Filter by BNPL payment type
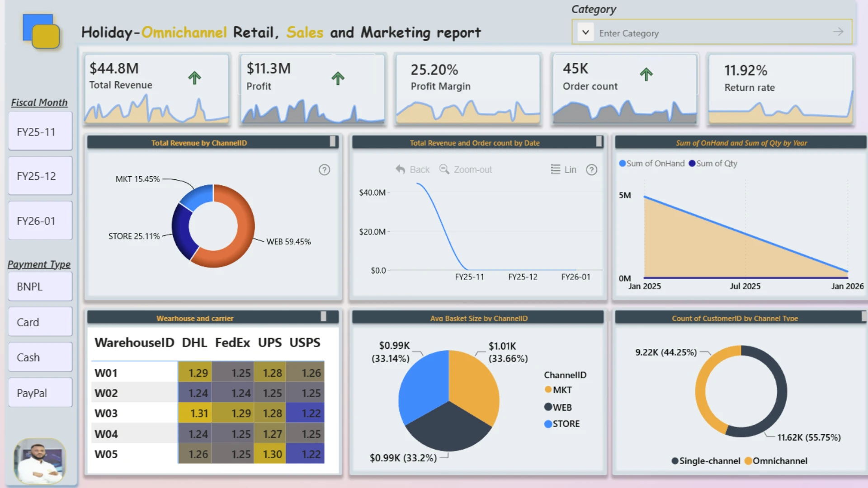 click(x=40, y=286)
